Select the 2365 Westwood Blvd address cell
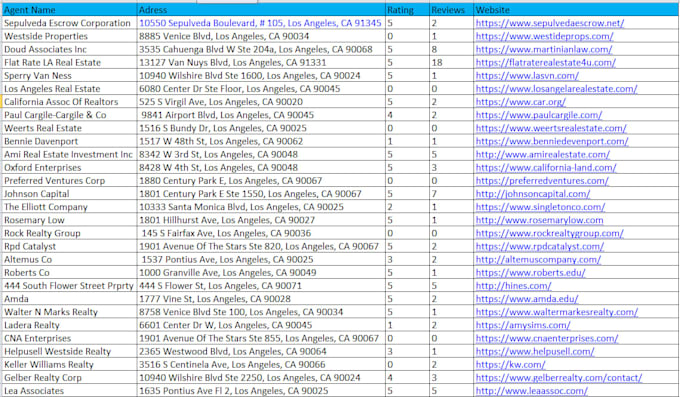Image resolution: width=680 pixels, height=397 pixels. pyautogui.click(x=261, y=351)
